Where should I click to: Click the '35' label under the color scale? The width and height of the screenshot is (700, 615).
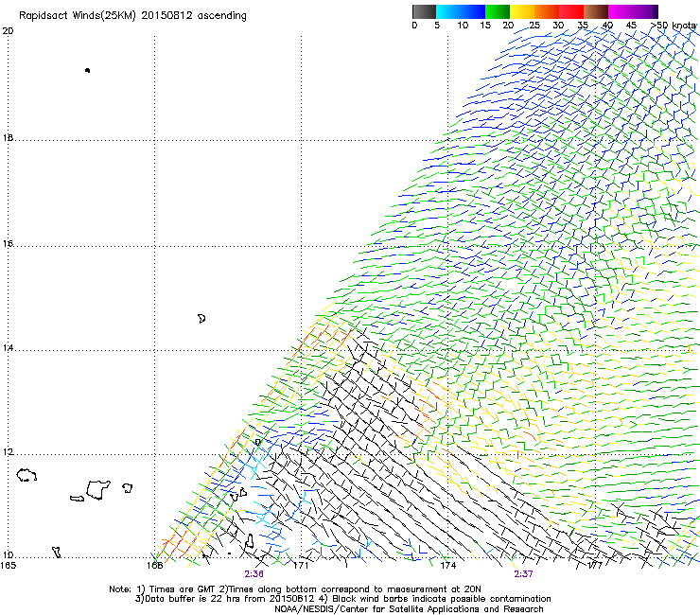click(x=583, y=26)
